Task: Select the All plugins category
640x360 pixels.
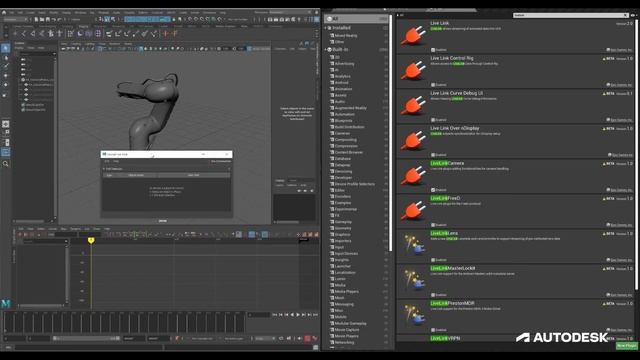Action: click(x=356, y=19)
